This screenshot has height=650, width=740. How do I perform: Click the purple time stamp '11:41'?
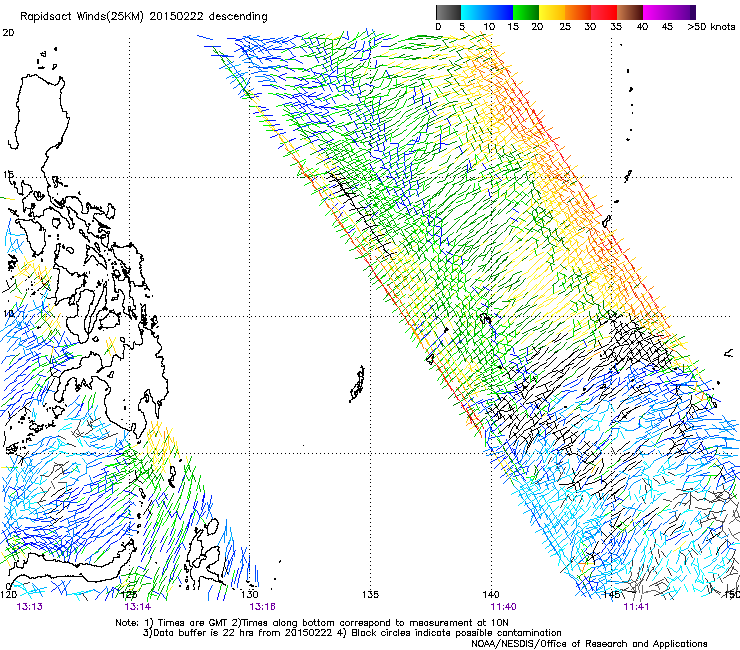tap(636, 607)
